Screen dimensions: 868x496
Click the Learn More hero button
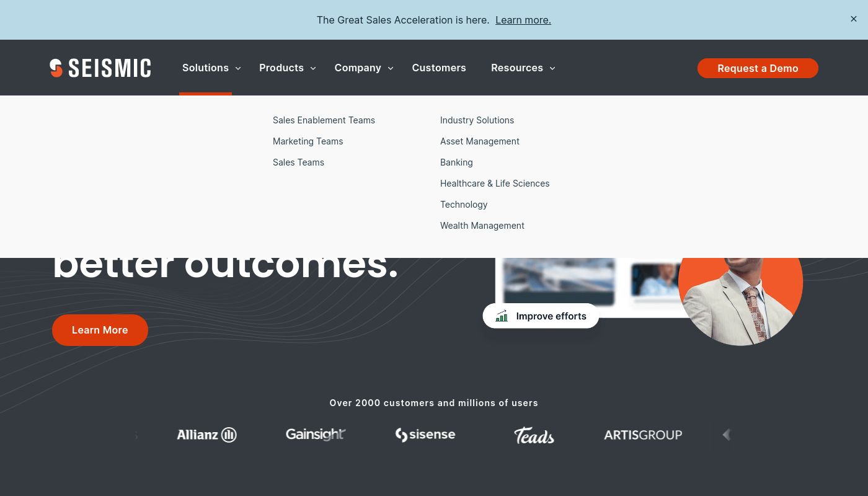coord(100,330)
